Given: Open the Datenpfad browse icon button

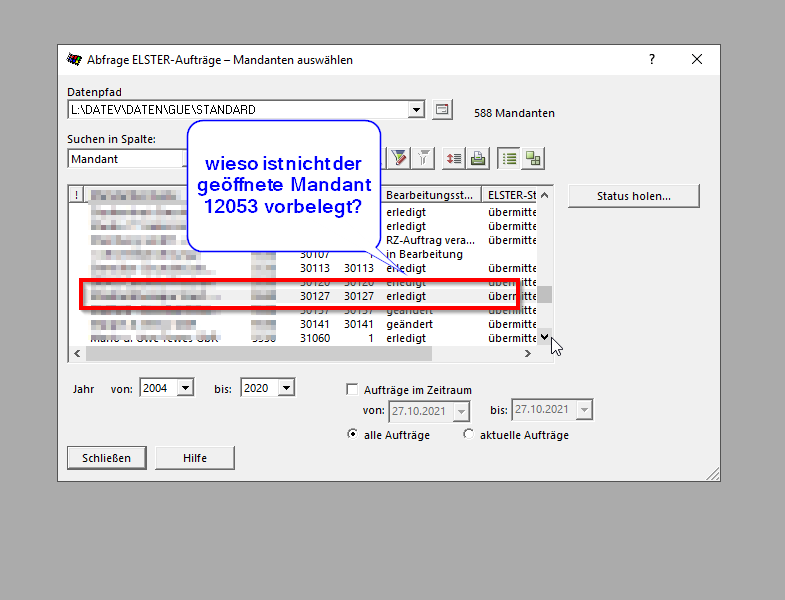Looking at the screenshot, I should pyautogui.click(x=442, y=109).
